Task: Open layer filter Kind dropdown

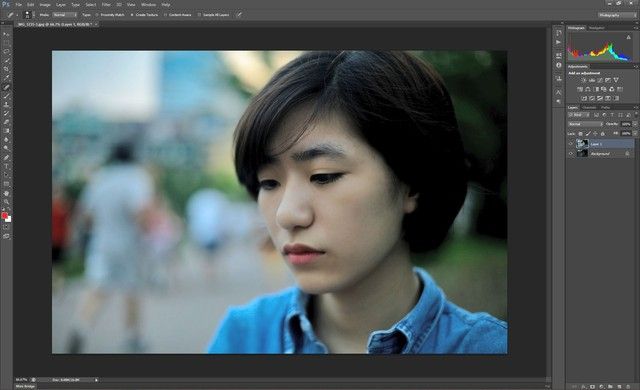Action: pos(579,115)
